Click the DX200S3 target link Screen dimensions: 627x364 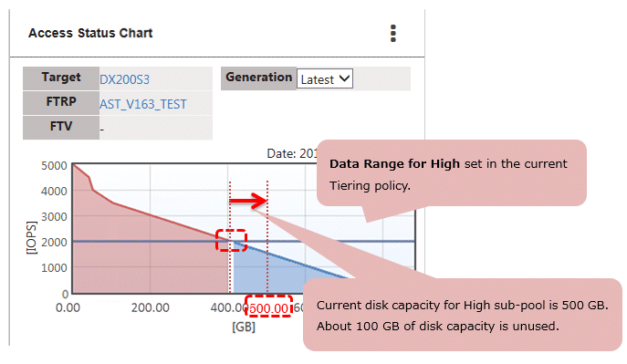coord(124,79)
